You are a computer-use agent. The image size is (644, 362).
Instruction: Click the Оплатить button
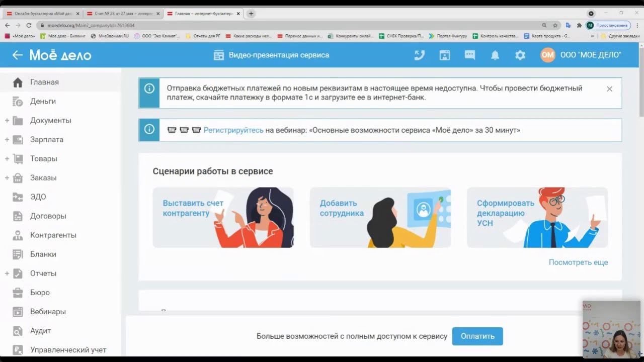pos(477,336)
